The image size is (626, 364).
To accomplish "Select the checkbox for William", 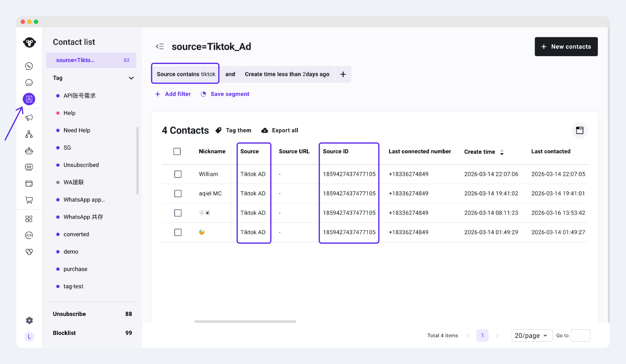I will click(178, 174).
